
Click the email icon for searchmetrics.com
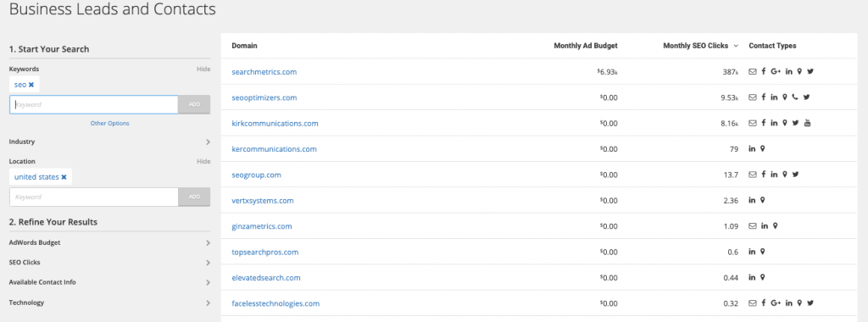(x=753, y=71)
